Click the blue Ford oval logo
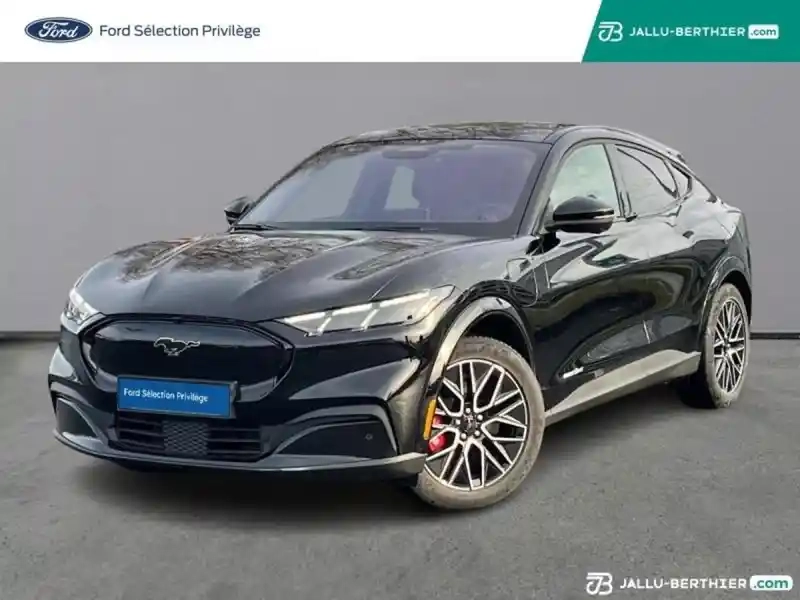 (x=59, y=31)
